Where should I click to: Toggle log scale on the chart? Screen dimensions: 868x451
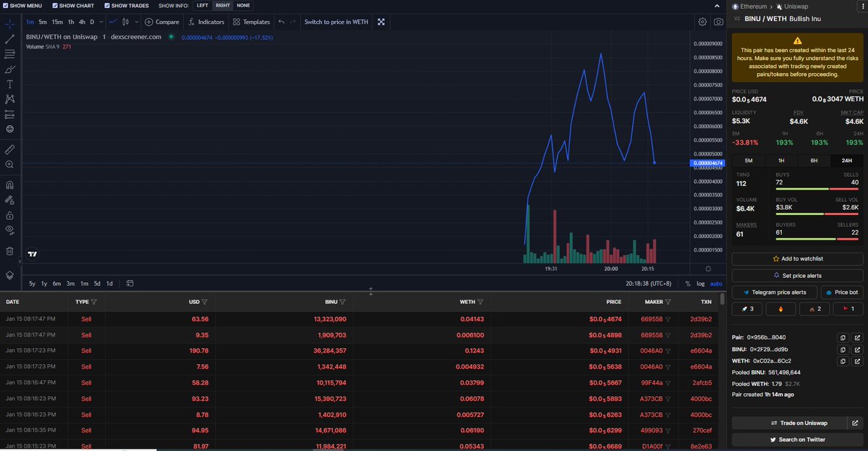[700, 284]
